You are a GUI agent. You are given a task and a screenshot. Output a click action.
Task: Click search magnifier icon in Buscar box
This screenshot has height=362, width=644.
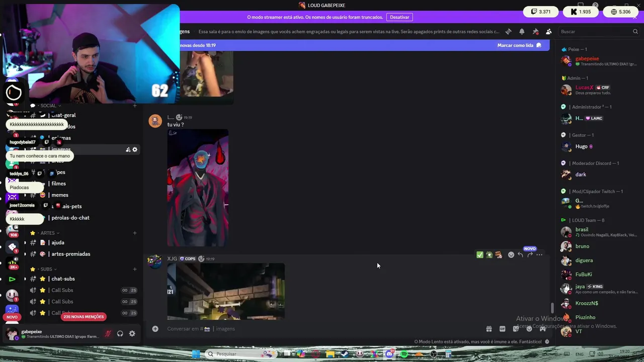click(635, 32)
